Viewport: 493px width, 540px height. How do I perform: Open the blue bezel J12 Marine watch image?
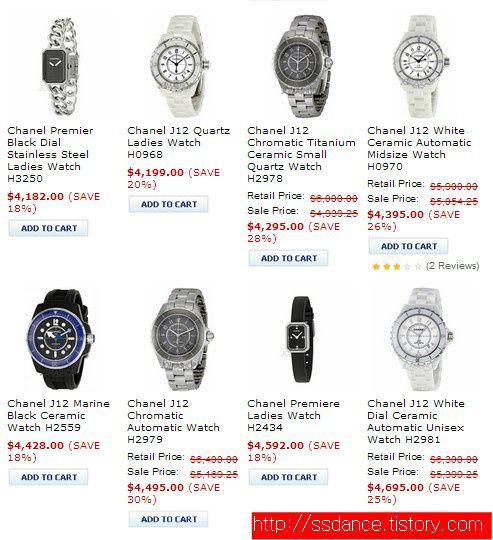click(x=61, y=339)
